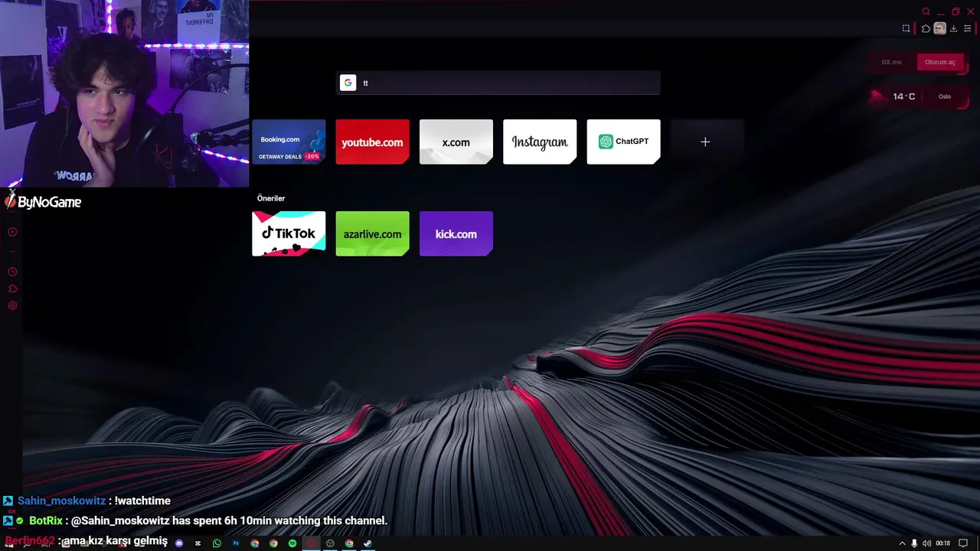Click the Oslo weather location label
This screenshot has height=551, width=980.
(x=945, y=96)
